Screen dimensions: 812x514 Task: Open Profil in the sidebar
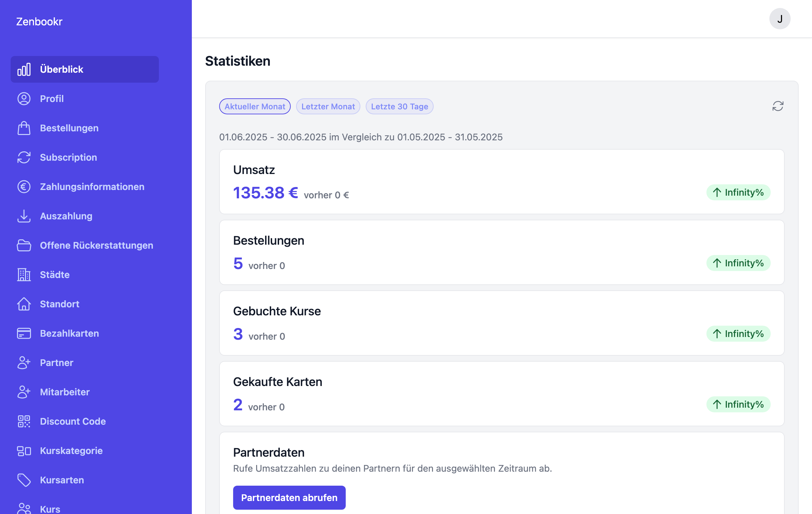click(85, 99)
